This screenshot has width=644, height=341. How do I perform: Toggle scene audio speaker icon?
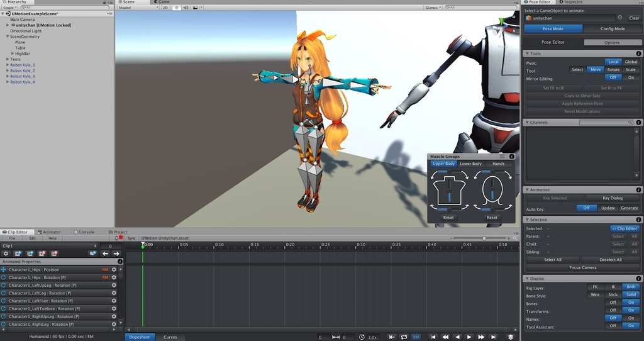point(186,8)
